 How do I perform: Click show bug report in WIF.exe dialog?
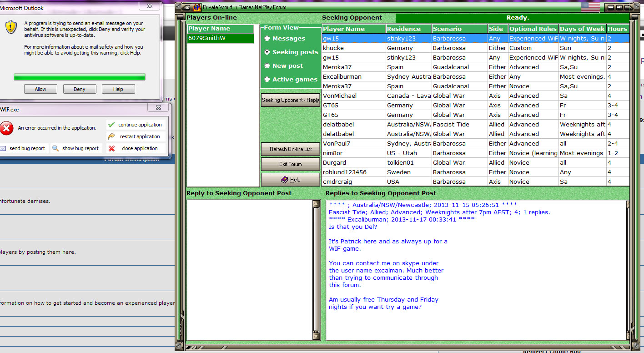tap(76, 148)
